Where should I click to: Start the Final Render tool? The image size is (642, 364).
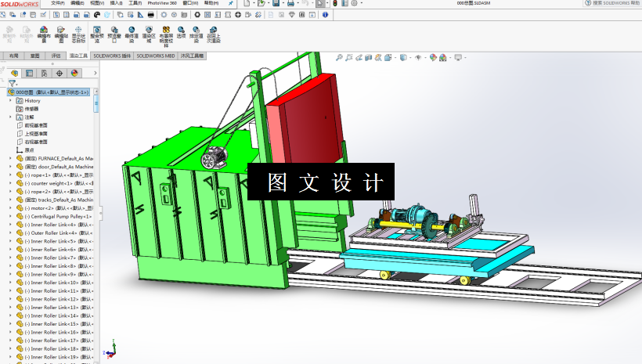click(132, 34)
